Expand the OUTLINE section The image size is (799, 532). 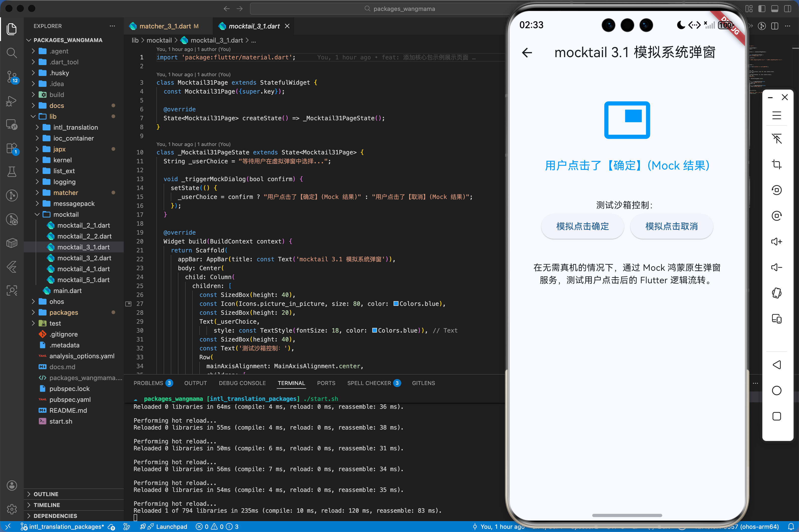[46, 494]
